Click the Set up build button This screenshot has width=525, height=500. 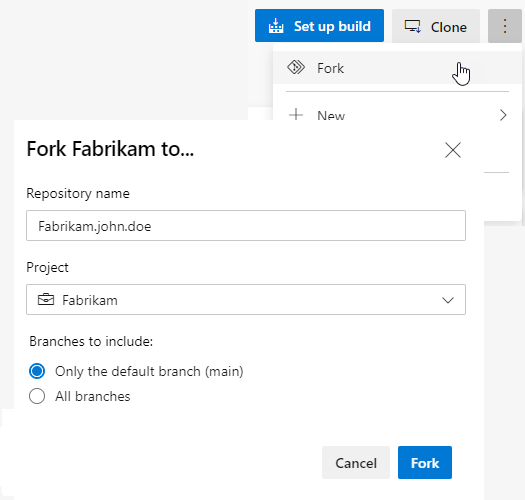coord(319,26)
